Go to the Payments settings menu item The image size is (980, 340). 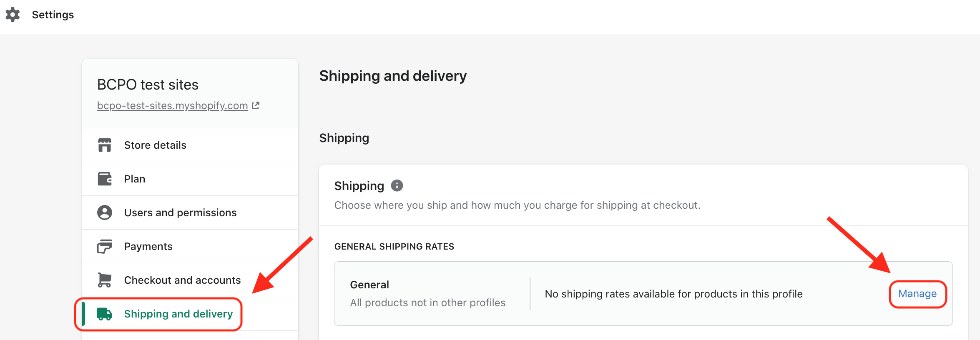(190, 246)
